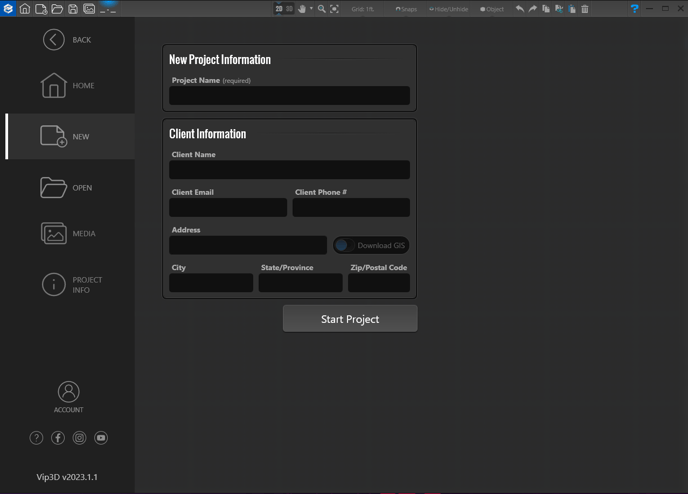Click the save disk icon in top toolbar
Screen dimensions: 688x494
pos(73,9)
